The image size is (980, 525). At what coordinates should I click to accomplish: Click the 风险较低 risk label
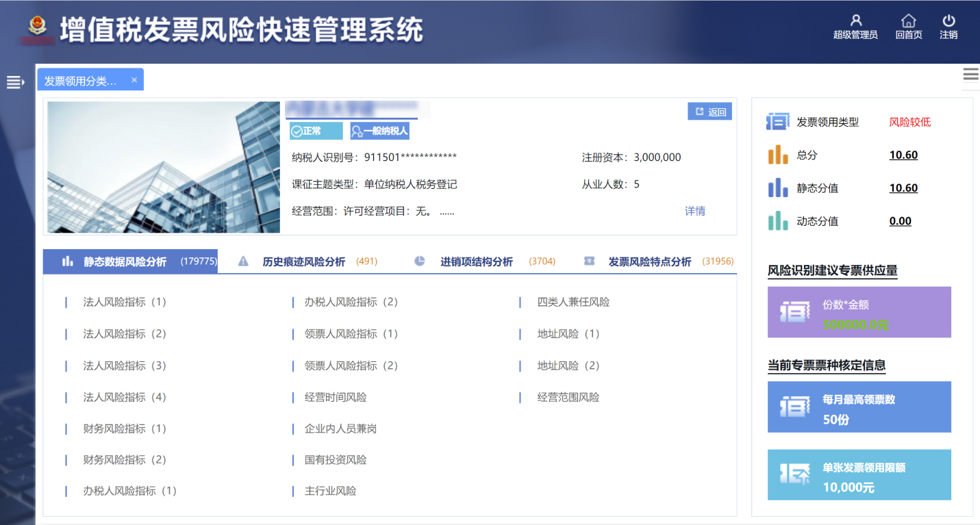click(910, 123)
